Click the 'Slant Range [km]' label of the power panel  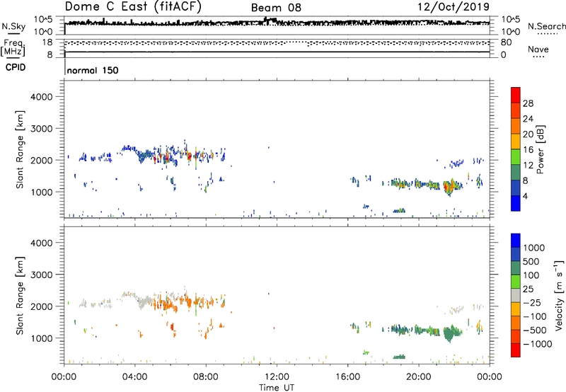[20, 149]
